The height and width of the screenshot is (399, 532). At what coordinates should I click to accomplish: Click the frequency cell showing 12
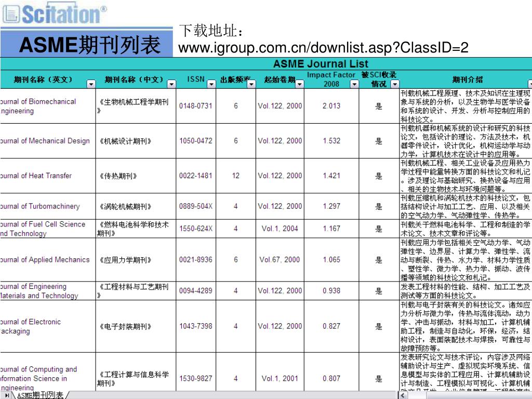tap(236, 176)
